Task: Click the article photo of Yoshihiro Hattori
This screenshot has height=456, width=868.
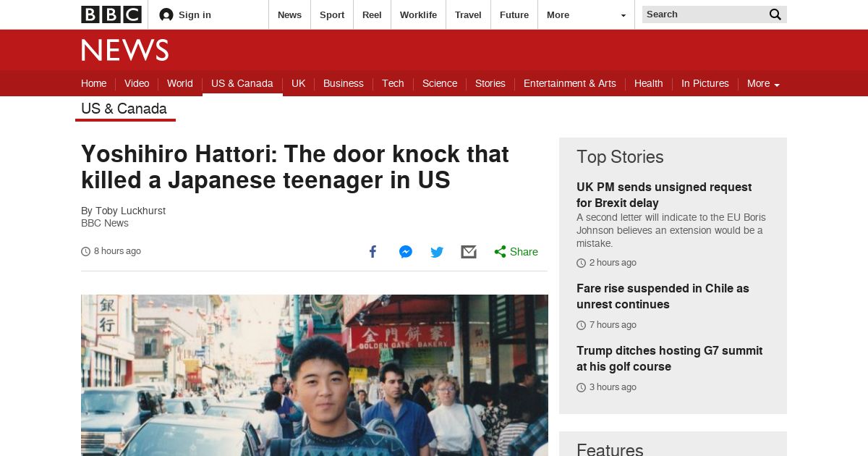Action: 315,375
